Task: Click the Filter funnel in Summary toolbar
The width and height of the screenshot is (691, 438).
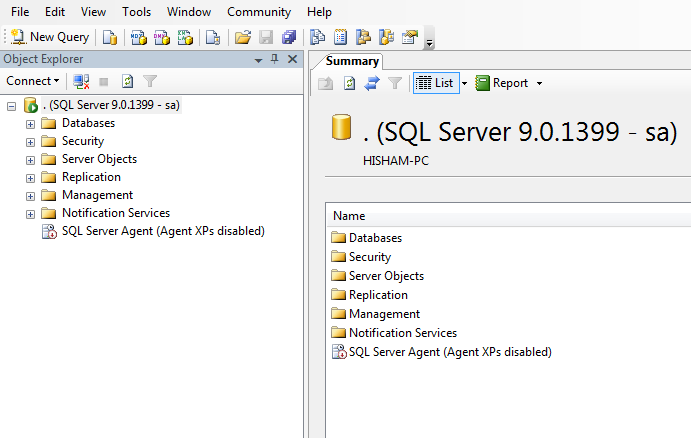Action: point(395,83)
